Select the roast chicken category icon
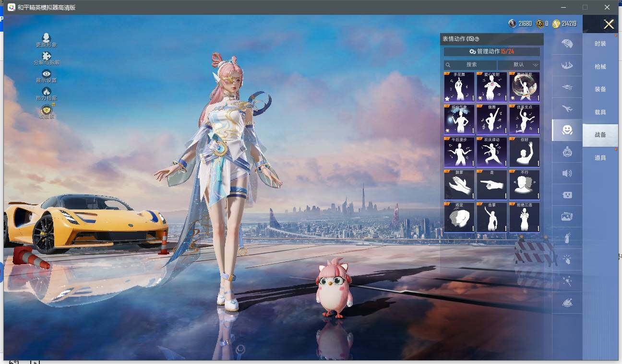622x364 pixels. (567, 303)
